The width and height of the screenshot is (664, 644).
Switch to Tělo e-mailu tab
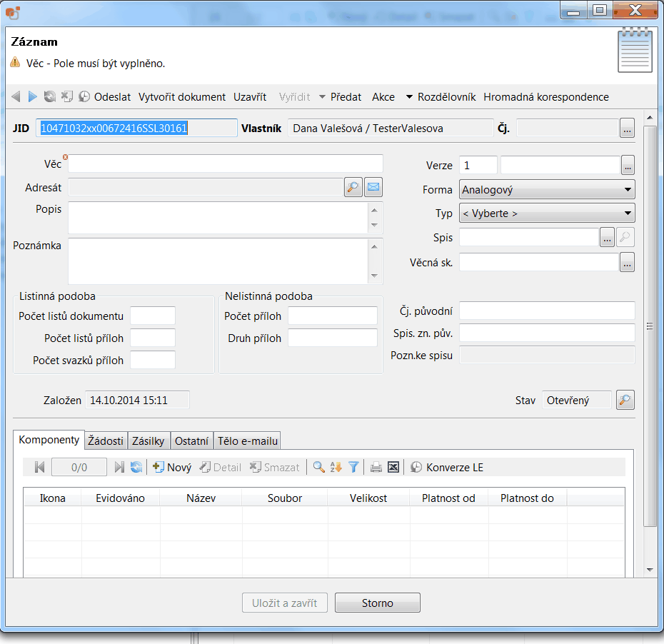click(x=248, y=441)
